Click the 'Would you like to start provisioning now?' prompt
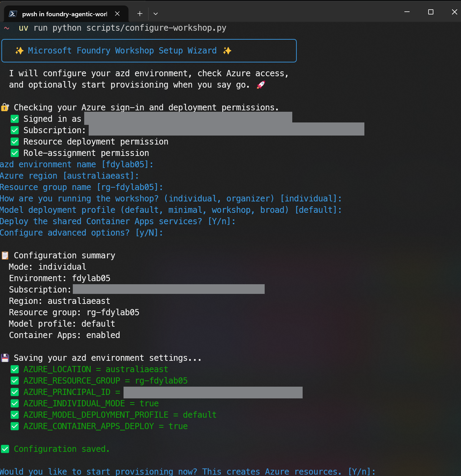The height and width of the screenshot is (476, 461). click(188, 472)
